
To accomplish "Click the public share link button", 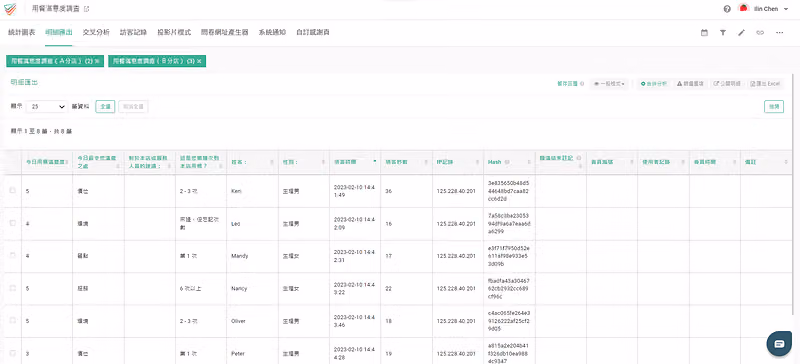I will point(727,84).
